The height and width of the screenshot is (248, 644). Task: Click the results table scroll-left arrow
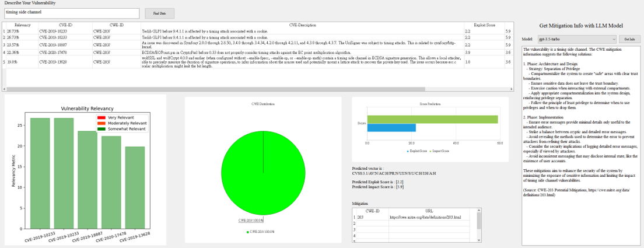click(x=5, y=89)
